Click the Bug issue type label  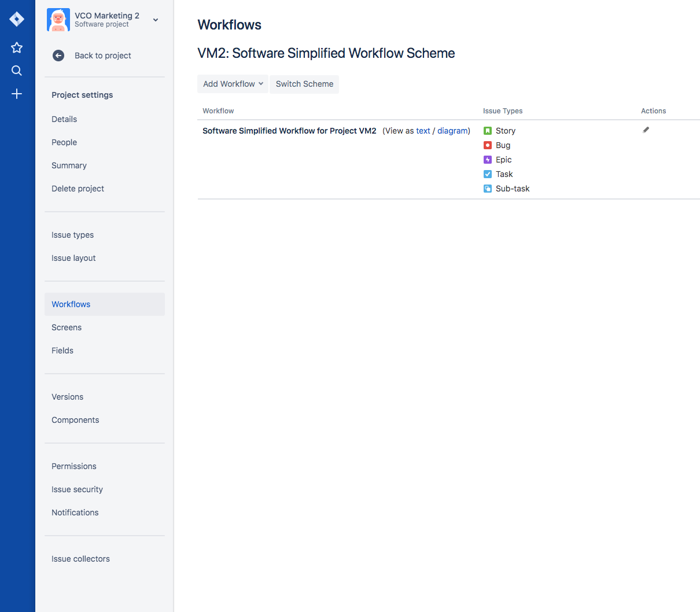coord(503,145)
